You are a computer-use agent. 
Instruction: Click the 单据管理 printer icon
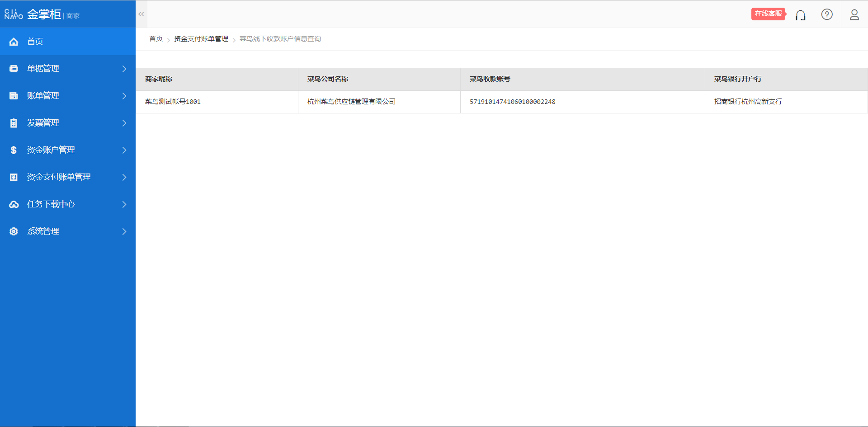[14, 69]
